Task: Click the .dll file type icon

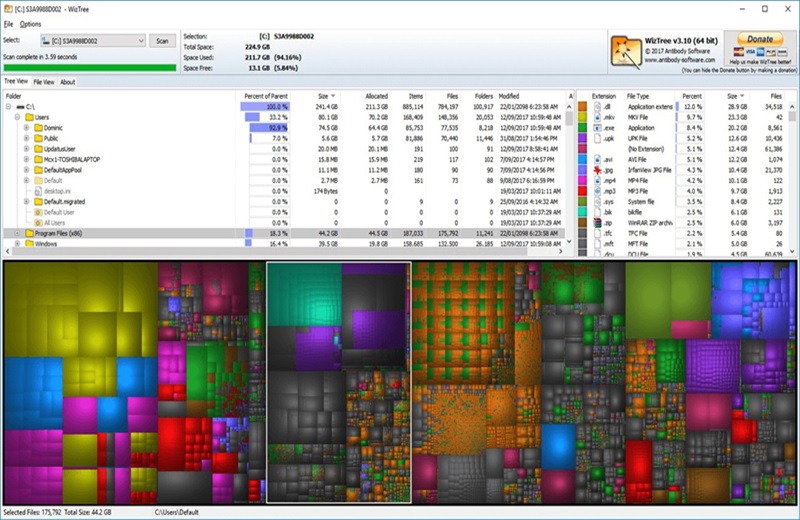Action: pos(597,107)
